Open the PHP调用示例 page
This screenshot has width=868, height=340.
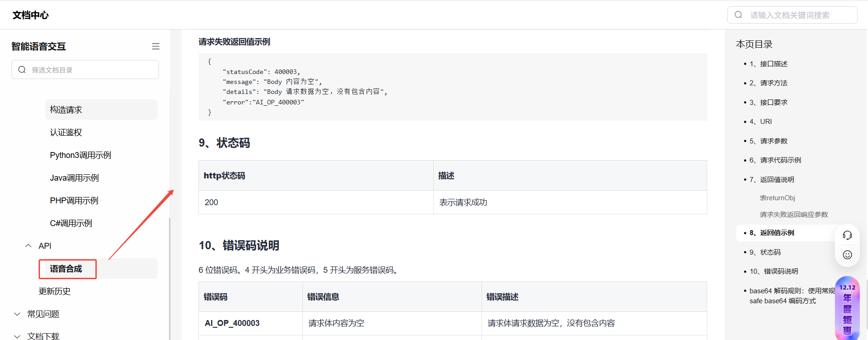coord(74,200)
